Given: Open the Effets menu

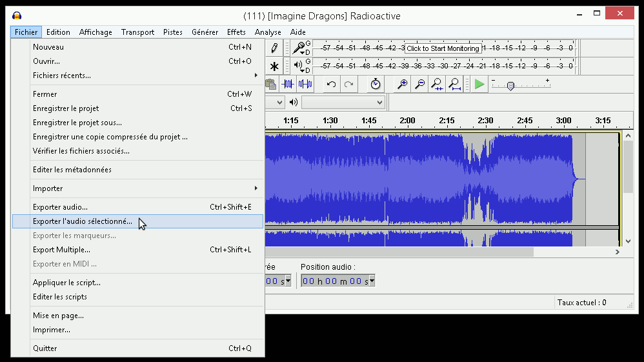Looking at the screenshot, I should pyautogui.click(x=236, y=32).
